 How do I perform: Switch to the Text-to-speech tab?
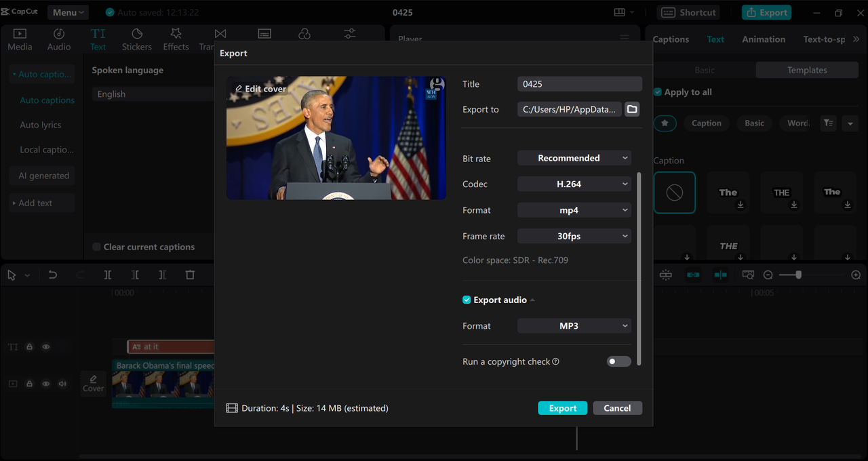click(x=824, y=39)
